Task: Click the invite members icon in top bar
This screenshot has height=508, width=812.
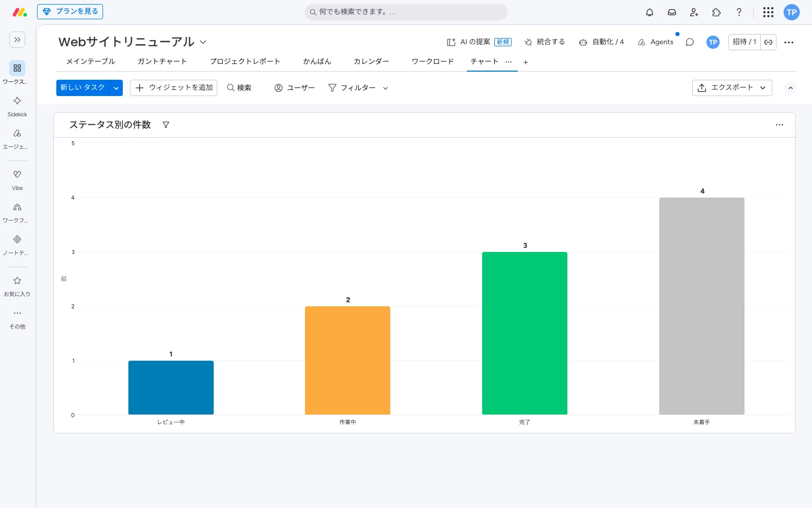Action: click(x=694, y=12)
